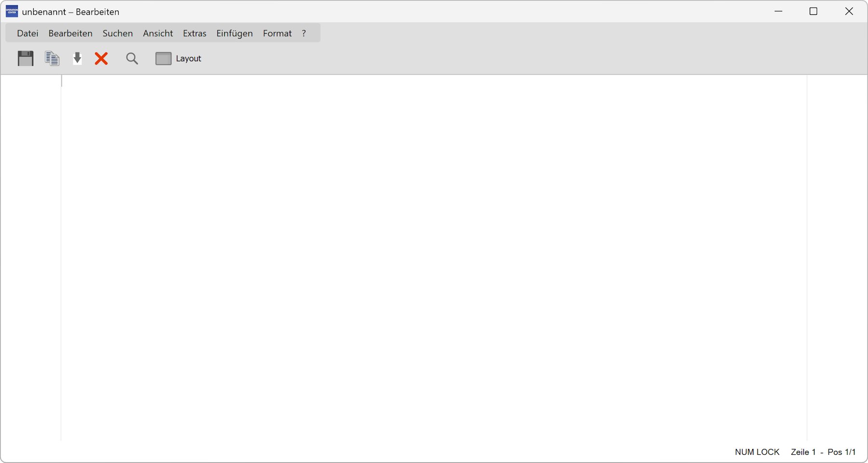Image resolution: width=868 pixels, height=463 pixels.
Task: Click the copy document icon in toolbar
Action: click(x=52, y=58)
